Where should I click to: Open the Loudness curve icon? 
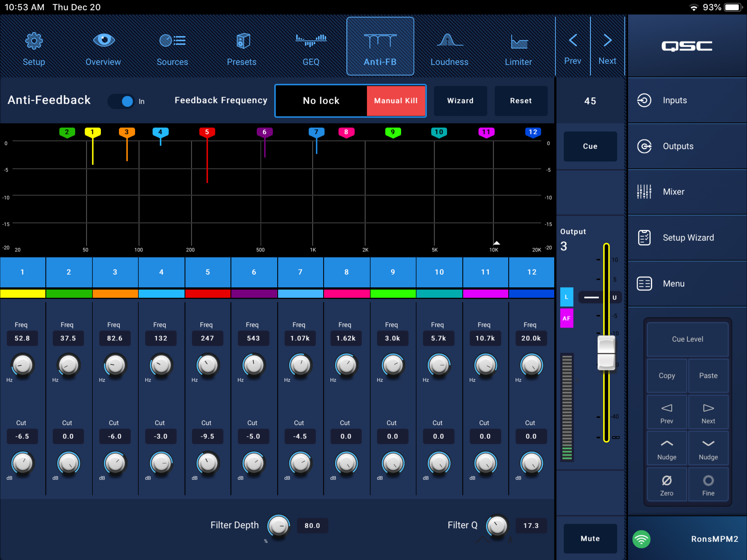449,40
